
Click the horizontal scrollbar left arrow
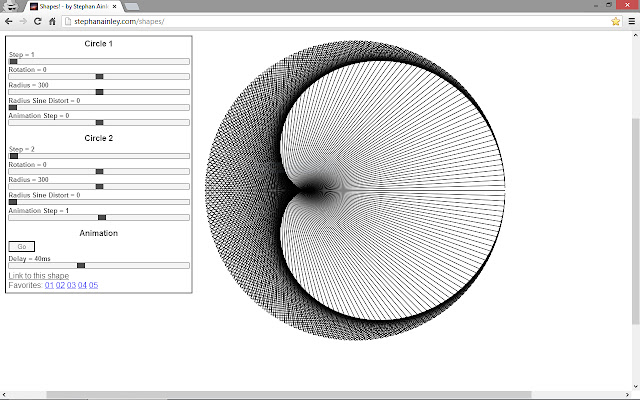click(x=4, y=395)
